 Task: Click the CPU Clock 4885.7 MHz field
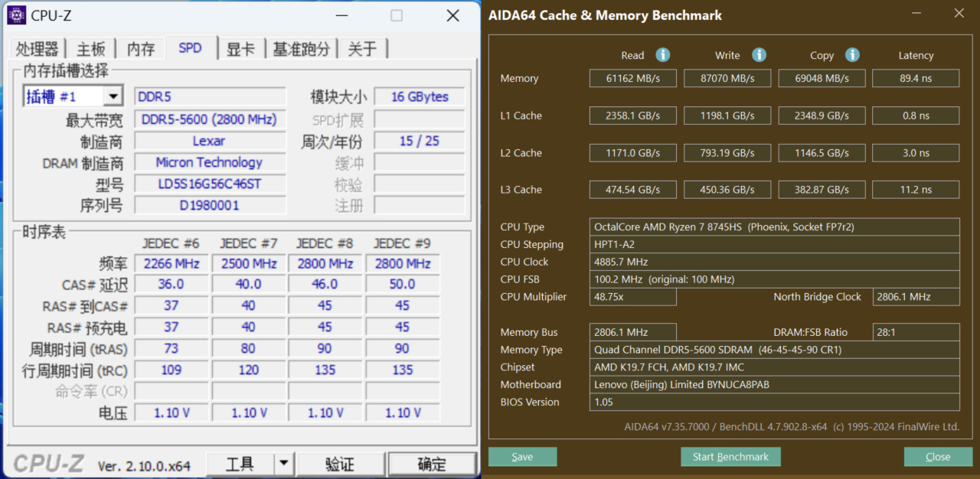tap(774, 262)
